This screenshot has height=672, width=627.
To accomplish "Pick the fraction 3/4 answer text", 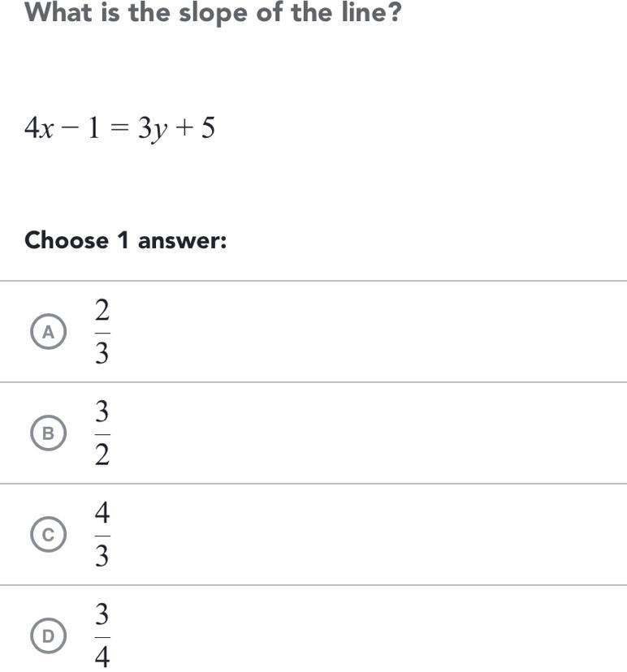I will click(102, 636).
